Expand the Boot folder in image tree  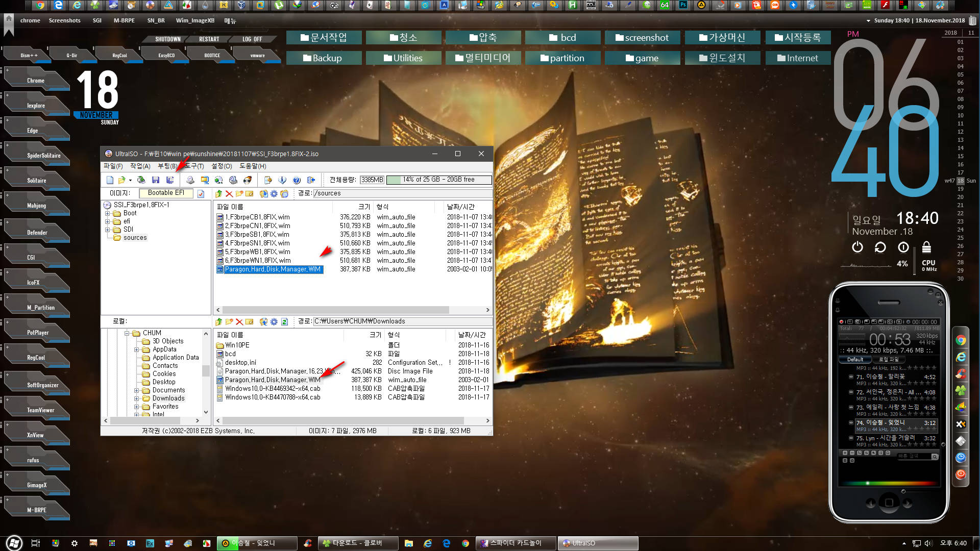pyautogui.click(x=108, y=213)
